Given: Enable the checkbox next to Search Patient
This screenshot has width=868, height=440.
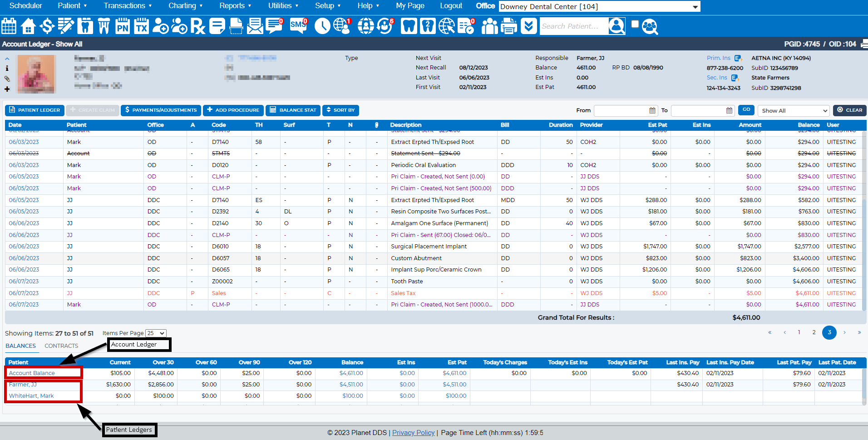Looking at the screenshot, I should point(635,24).
